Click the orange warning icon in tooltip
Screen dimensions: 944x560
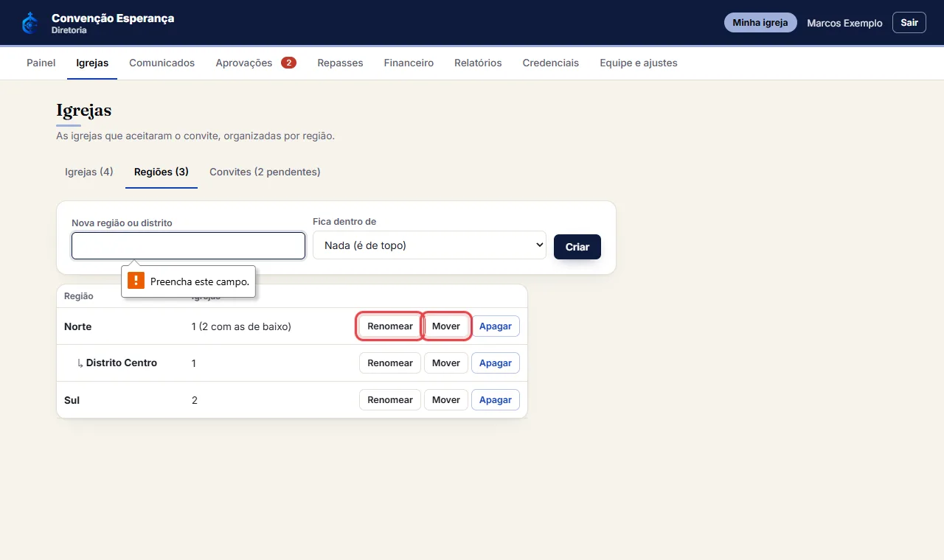pyautogui.click(x=136, y=281)
